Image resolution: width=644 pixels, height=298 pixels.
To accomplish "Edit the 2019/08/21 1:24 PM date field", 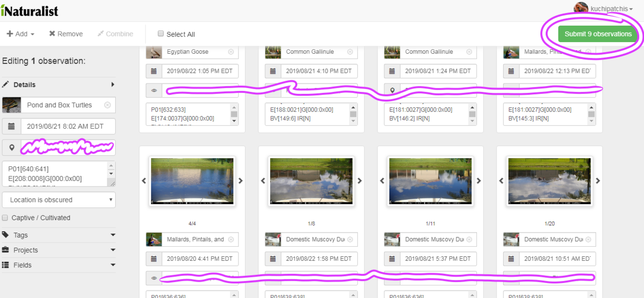I will [438, 71].
